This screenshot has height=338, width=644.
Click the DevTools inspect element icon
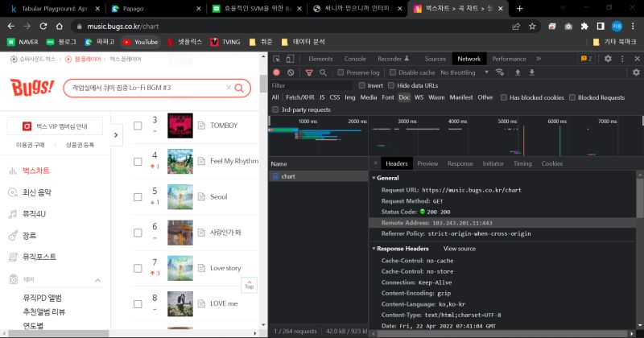coord(276,59)
